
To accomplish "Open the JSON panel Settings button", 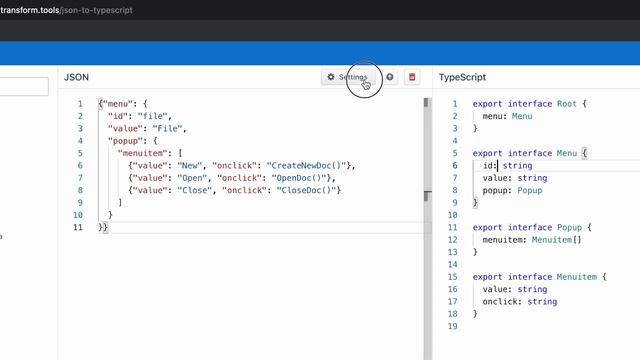I will point(348,77).
